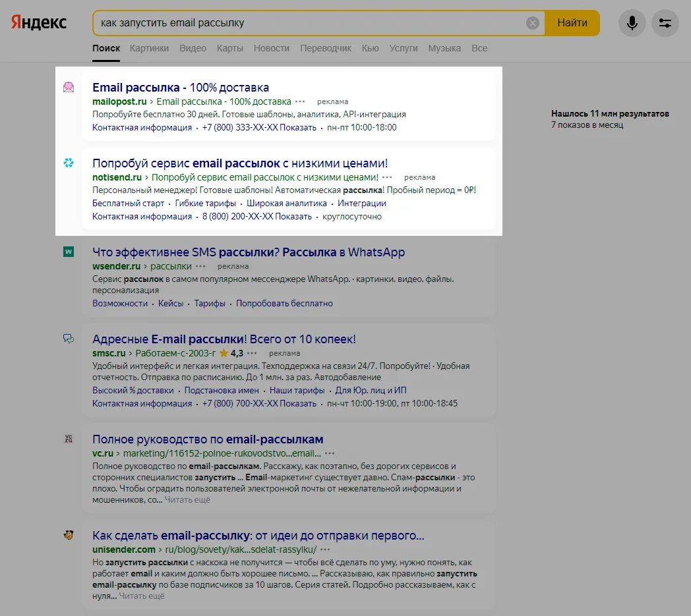The height and width of the screenshot is (616, 691).
Task: Select the Поиск tab
Action: pyautogui.click(x=106, y=49)
